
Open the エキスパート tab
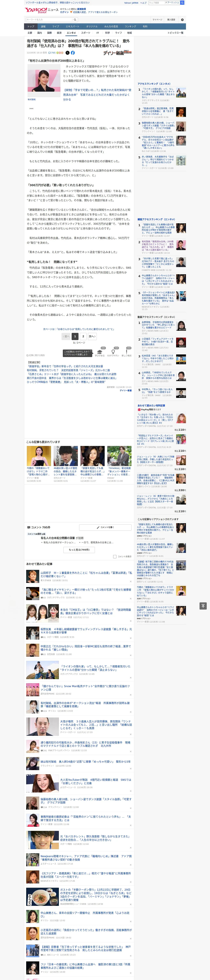point(72,26)
